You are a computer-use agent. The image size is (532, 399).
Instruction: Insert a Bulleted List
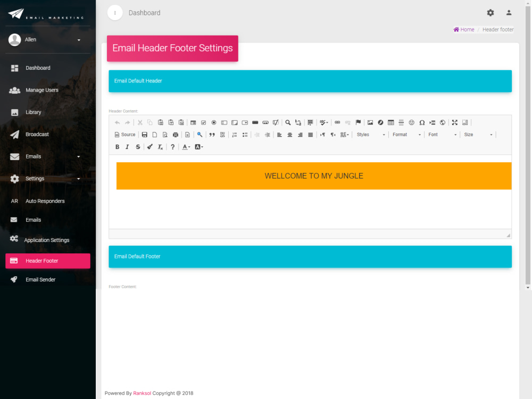coord(245,135)
